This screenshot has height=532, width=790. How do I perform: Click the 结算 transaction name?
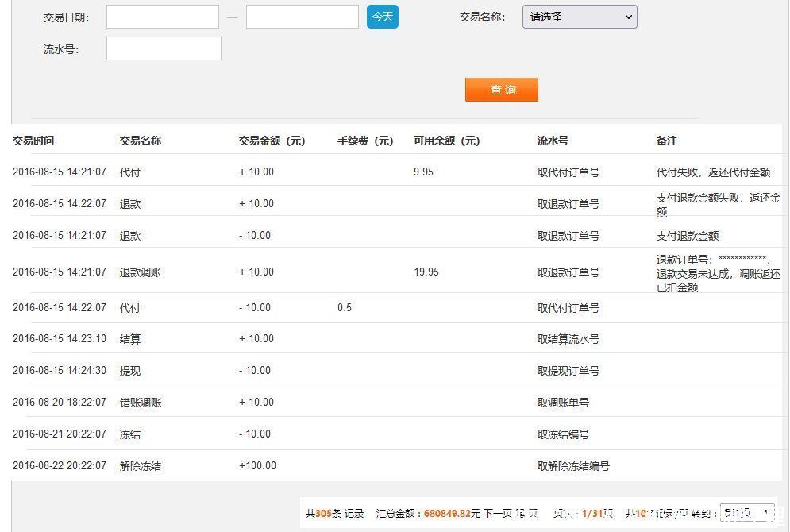(130, 339)
